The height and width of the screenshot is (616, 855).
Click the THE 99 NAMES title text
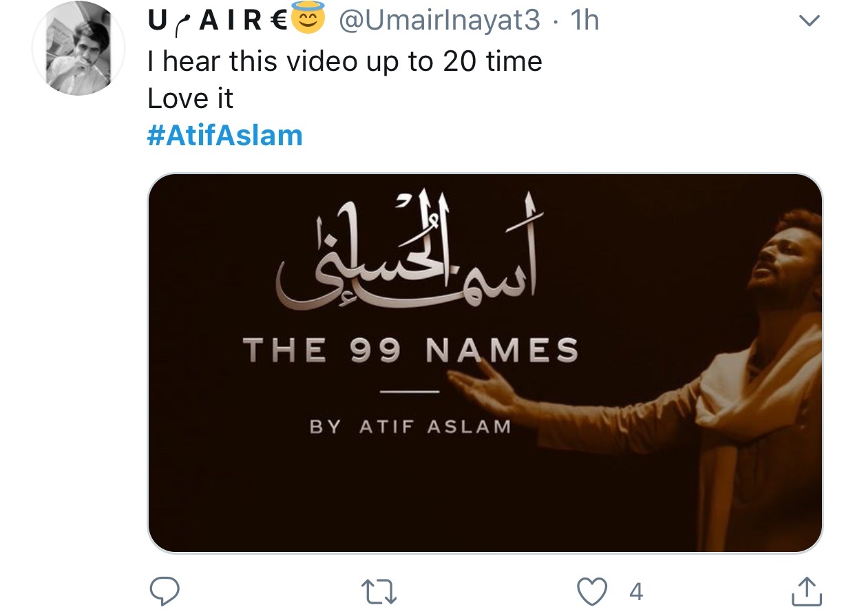[410, 351]
